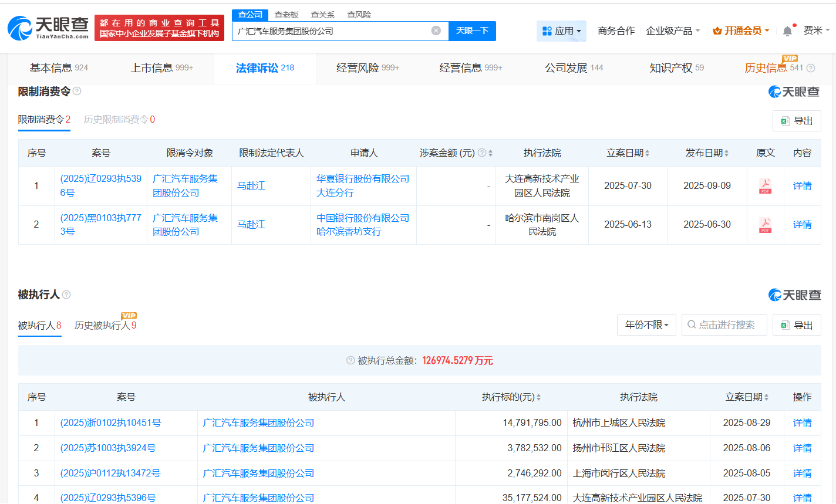
Task: Open PDF original for case (2025)辽0293执5396号
Action: [x=765, y=185]
